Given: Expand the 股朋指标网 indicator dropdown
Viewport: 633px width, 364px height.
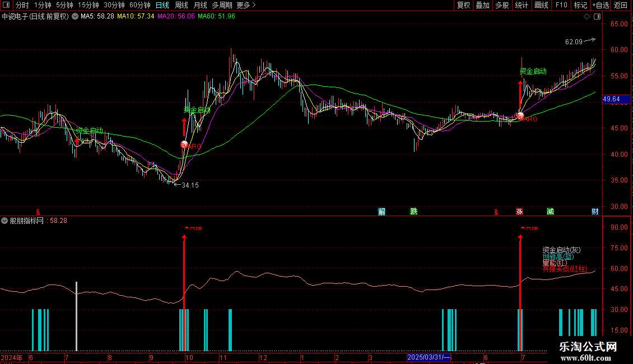Looking at the screenshot, I should pos(4,221).
